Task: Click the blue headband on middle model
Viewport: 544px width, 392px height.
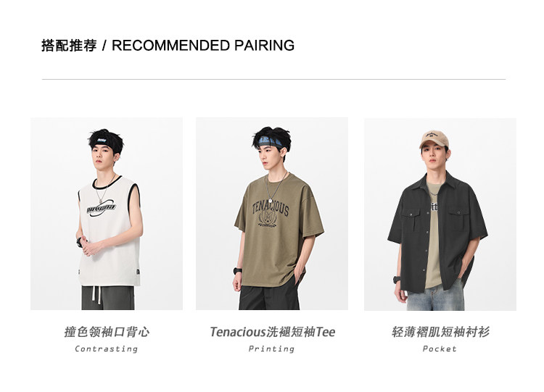Action: (x=271, y=141)
